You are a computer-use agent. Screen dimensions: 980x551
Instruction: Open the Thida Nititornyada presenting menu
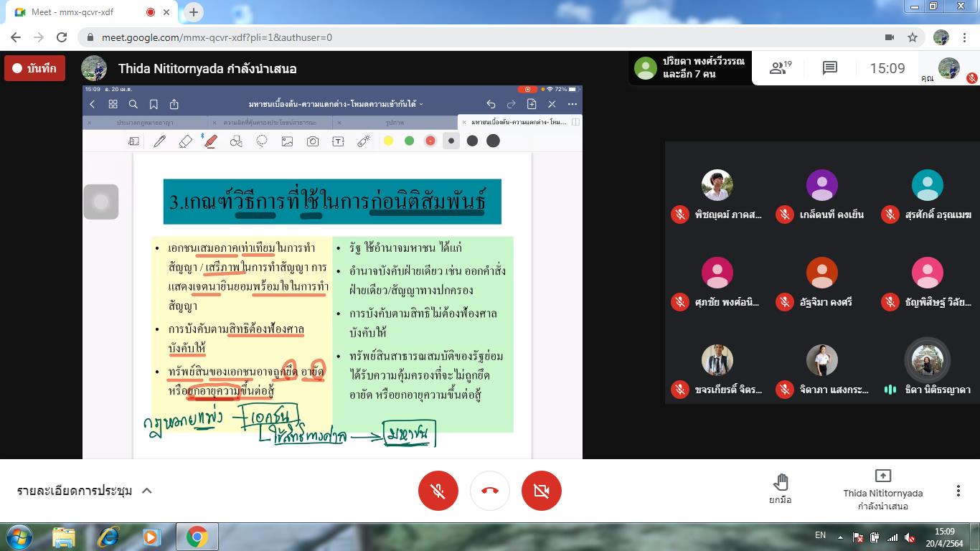click(882, 490)
